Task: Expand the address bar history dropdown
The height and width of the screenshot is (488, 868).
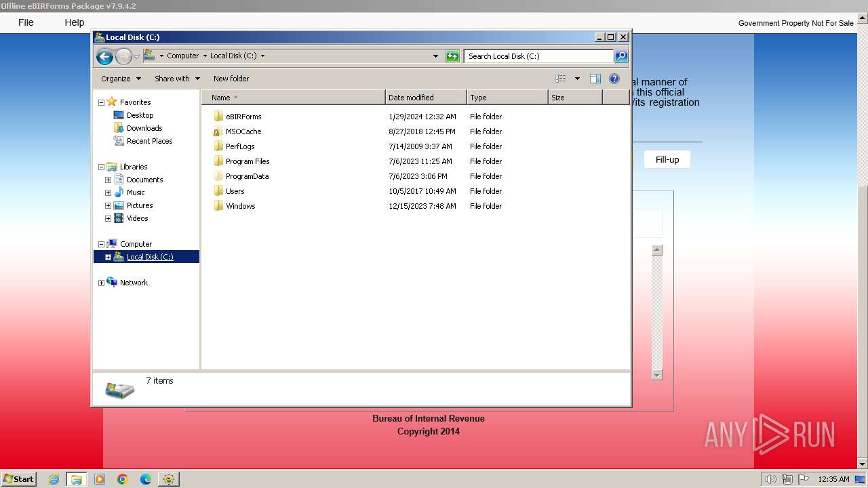Action: [x=435, y=56]
